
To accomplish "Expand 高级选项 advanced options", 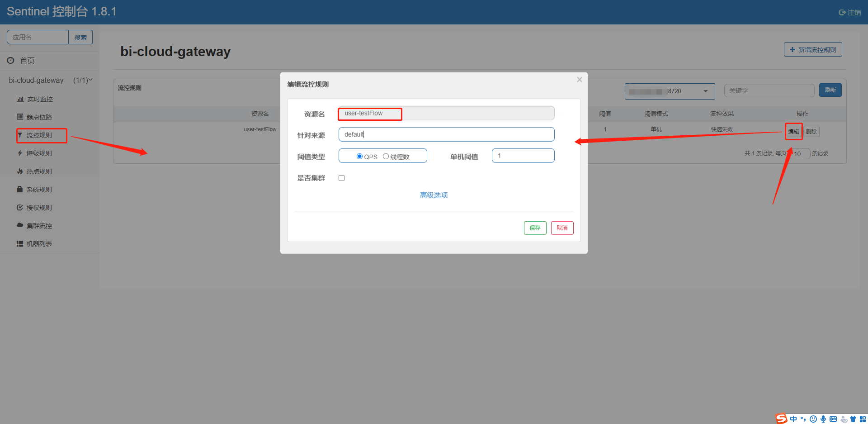I will pyautogui.click(x=434, y=195).
